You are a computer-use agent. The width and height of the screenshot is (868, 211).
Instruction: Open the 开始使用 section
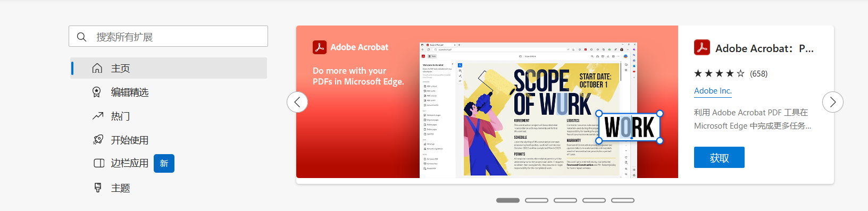169,140
